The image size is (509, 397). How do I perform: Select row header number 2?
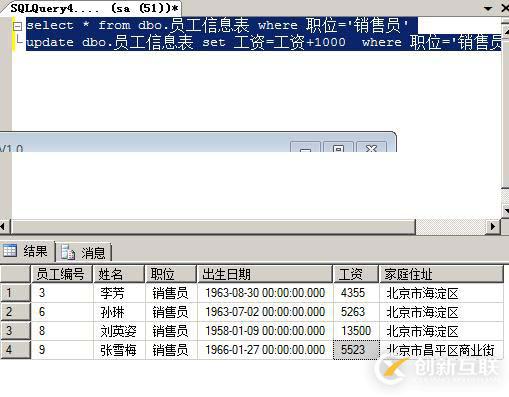tap(15, 312)
